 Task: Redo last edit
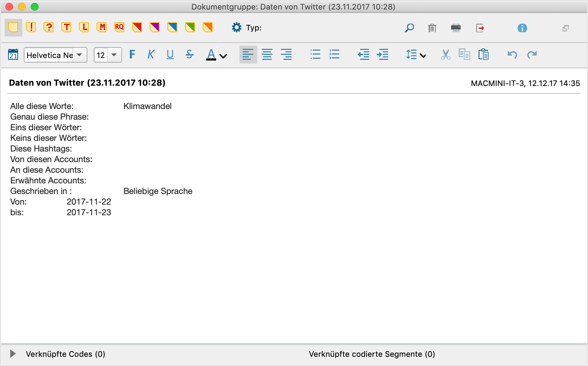532,55
